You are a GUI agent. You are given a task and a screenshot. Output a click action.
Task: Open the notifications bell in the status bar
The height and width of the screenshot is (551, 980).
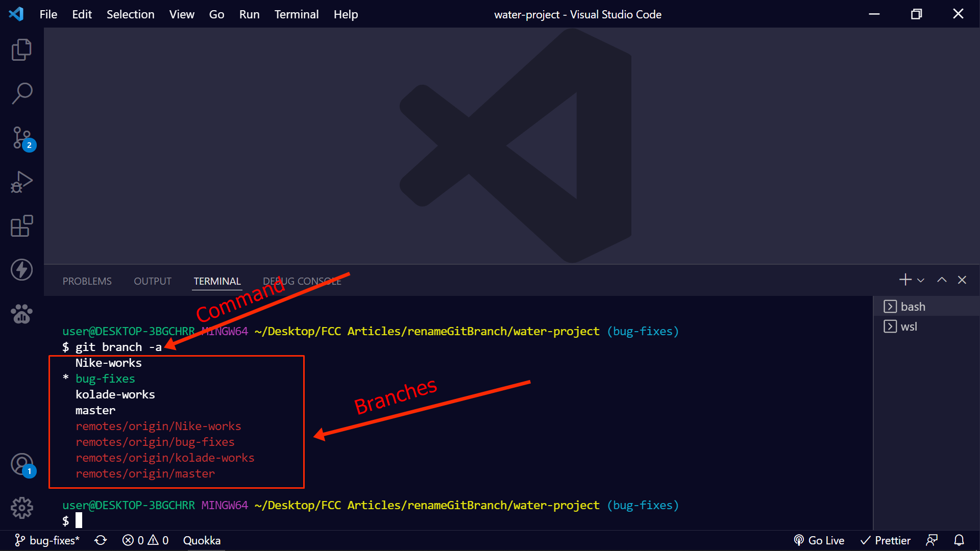coord(959,540)
